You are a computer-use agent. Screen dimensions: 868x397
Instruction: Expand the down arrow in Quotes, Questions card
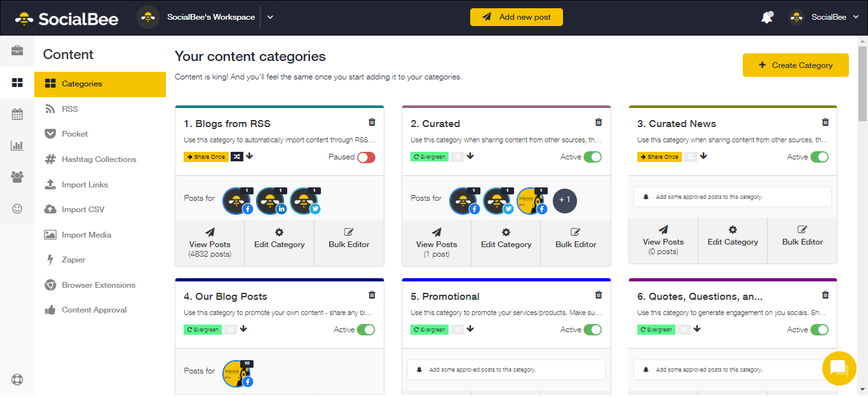(x=697, y=329)
